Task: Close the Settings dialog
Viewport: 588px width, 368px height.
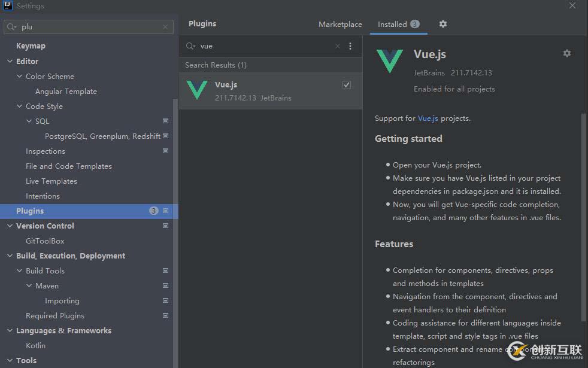Action: point(572,5)
